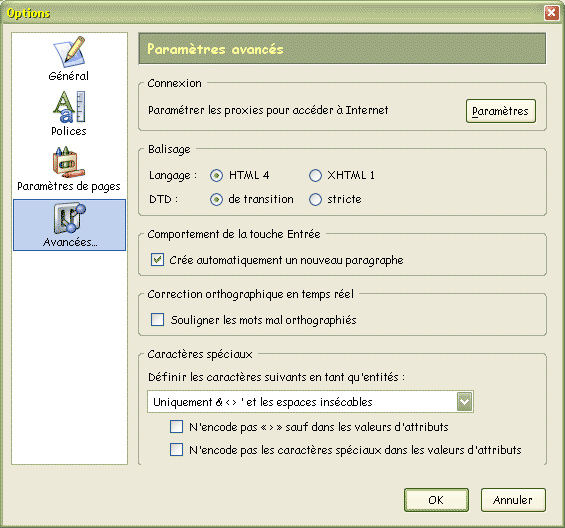Check N'encode pas « > » option

click(x=176, y=426)
